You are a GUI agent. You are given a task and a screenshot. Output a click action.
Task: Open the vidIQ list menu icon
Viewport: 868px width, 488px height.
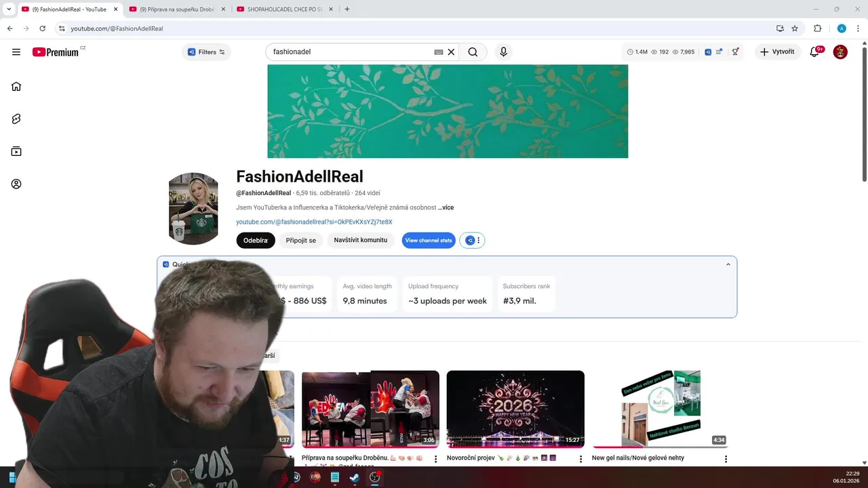coord(719,52)
